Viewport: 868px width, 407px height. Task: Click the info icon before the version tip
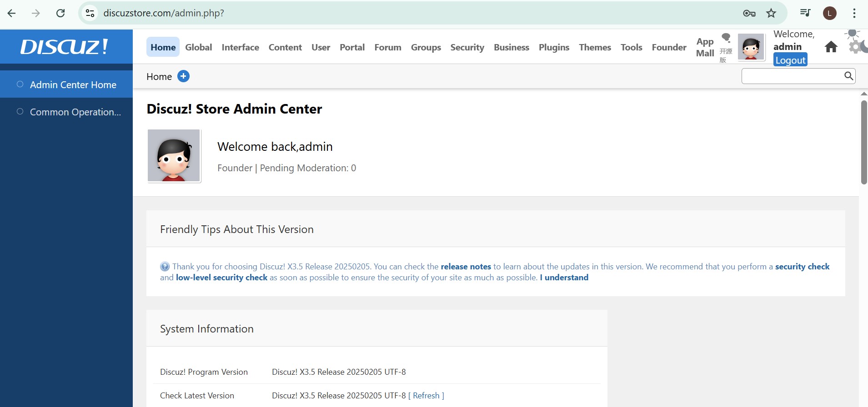[165, 267]
